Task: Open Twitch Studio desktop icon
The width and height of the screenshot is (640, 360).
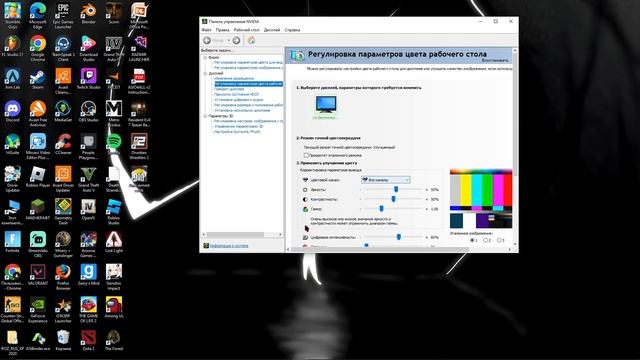Action: coord(88,79)
